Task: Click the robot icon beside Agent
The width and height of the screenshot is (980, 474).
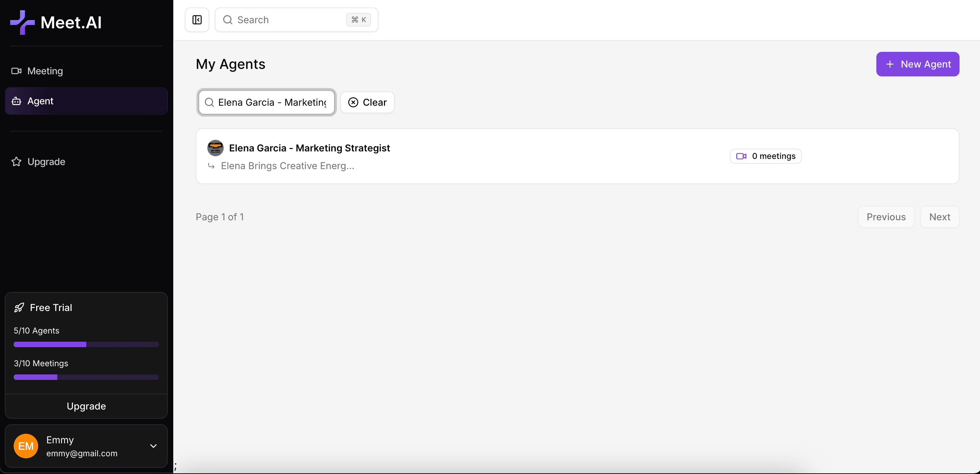Action: pyautogui.click(x=16, y=101)
